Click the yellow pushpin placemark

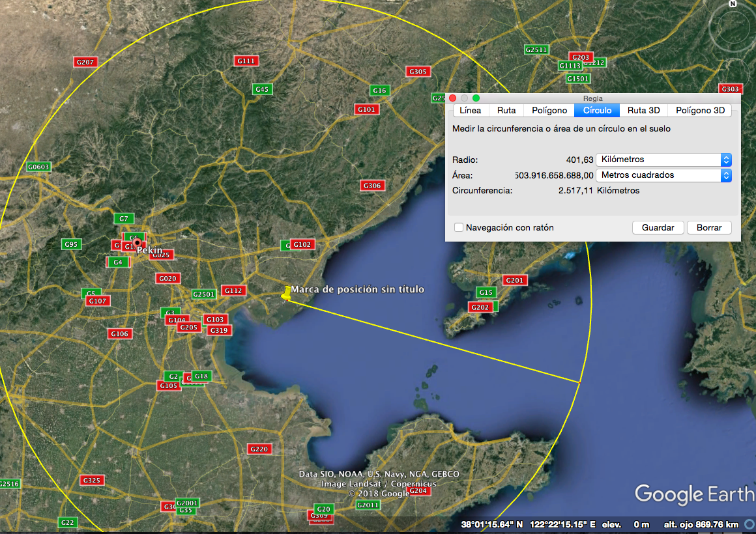tap(286, 293)
